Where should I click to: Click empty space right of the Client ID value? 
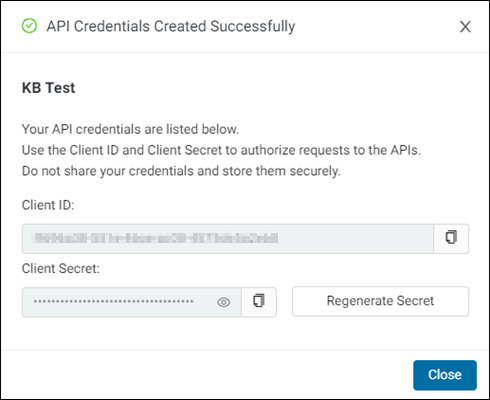pos(355,239)
